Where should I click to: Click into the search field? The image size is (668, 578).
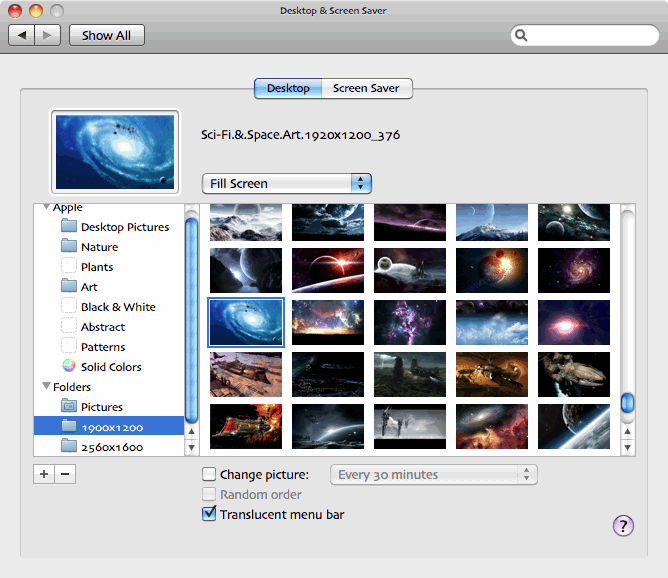point(584,35)
